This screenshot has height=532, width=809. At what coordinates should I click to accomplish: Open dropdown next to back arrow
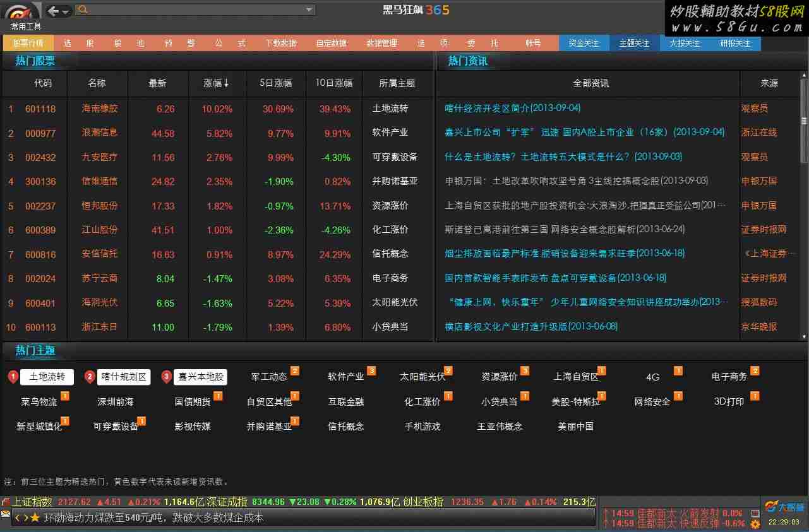point(66,11)
